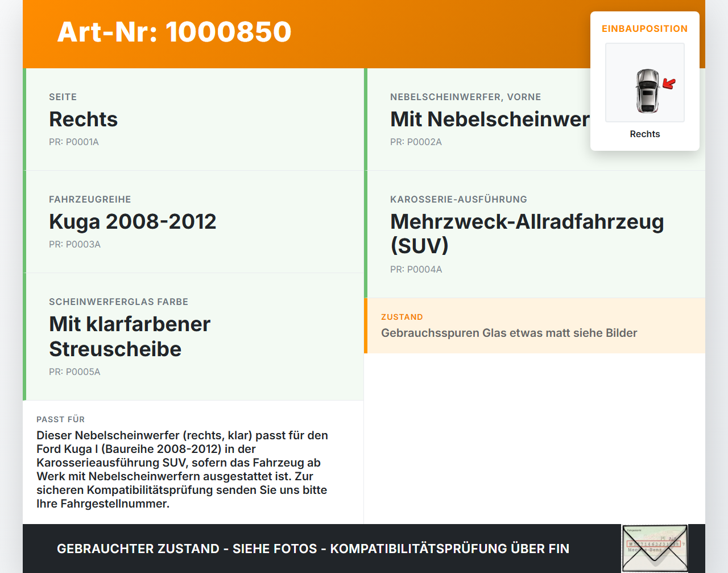Click the KOMPATIBILITÄTSPRÜFUNG ÜBER FIN footer text

click(x=450, y=549)
